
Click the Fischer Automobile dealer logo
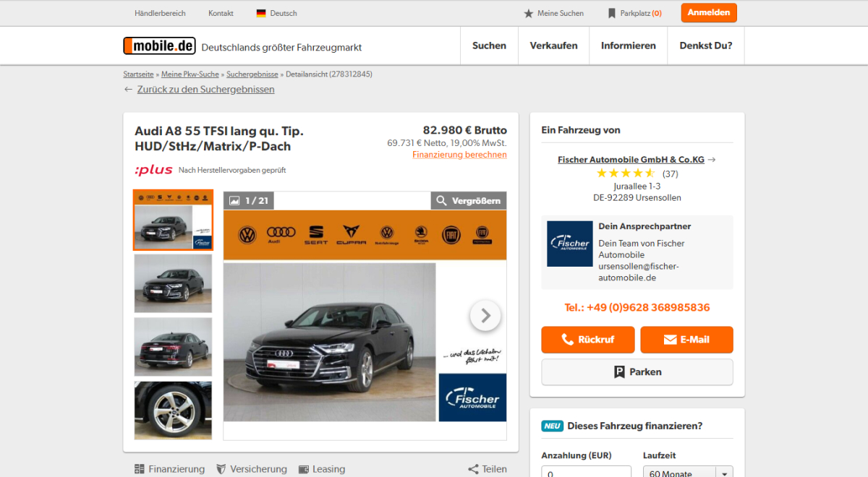(569, 244)
